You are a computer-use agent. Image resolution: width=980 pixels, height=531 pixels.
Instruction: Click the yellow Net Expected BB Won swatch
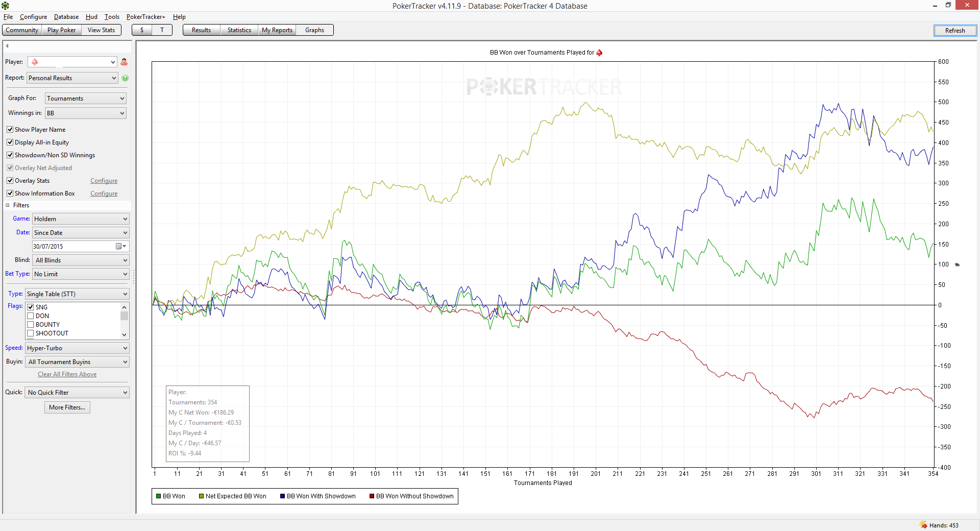pyautogui.click(x=202, y=496)
